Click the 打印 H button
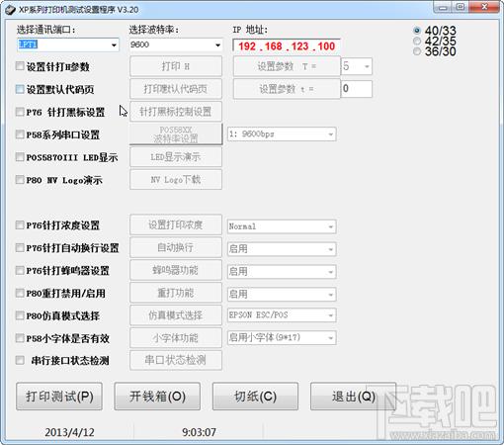504x445 pixels. click(x=176, y=66)
